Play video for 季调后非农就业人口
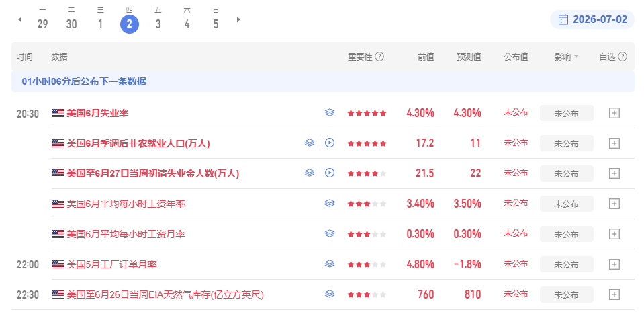This screenshot has height=316, width=644. tap(330, 143)
